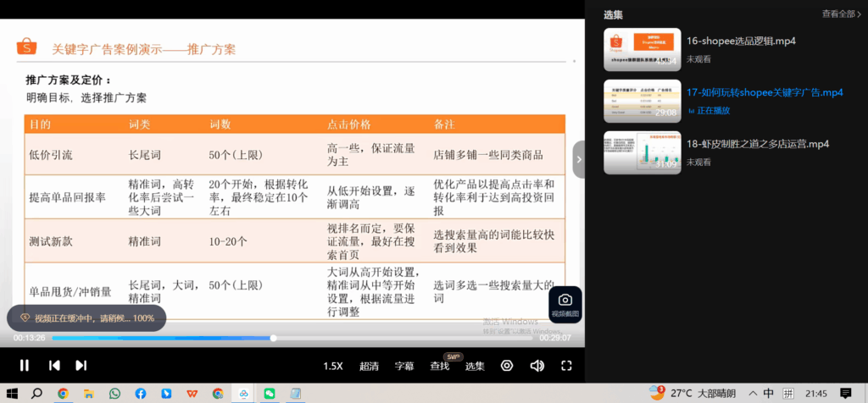Open WhatsApp from the taskbar
868x403 pixels.
click(x=114, y=394)
